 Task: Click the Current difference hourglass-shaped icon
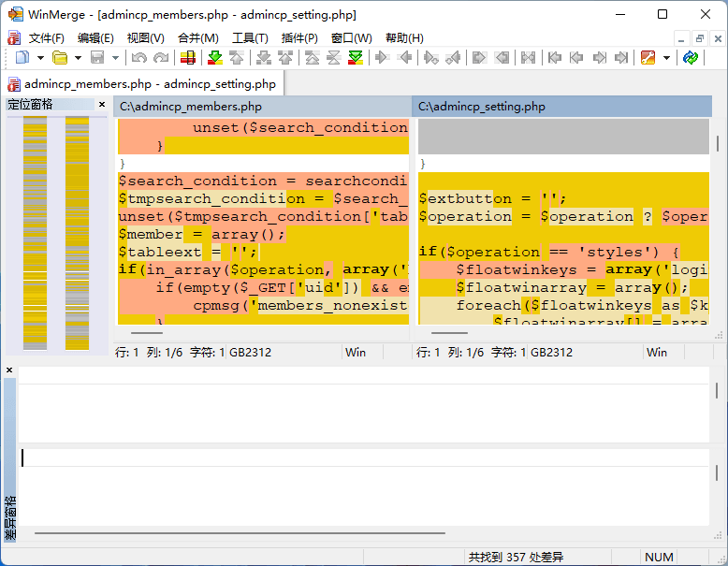334,58
